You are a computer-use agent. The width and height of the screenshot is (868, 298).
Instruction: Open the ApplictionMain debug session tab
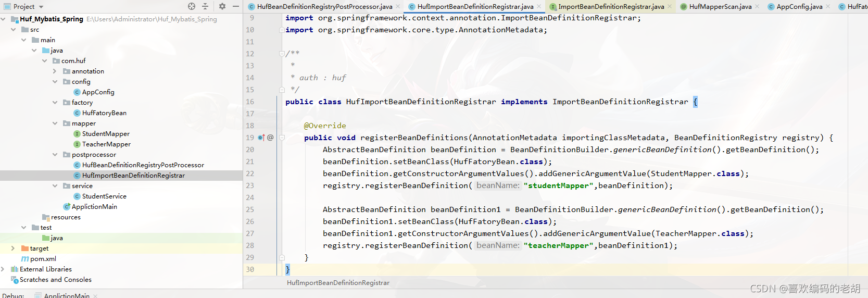click(67, 295)
